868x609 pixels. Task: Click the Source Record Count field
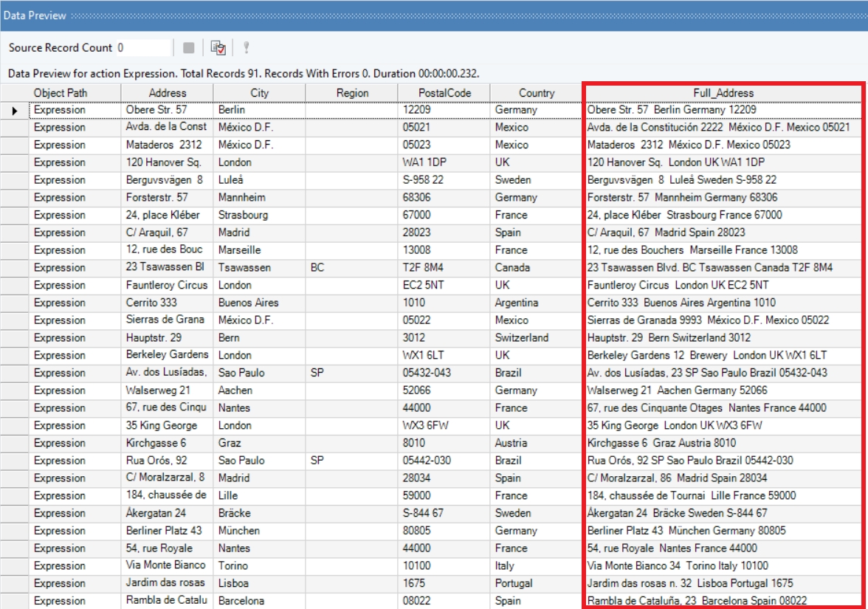pyautogui.click(x=143, y=48)
